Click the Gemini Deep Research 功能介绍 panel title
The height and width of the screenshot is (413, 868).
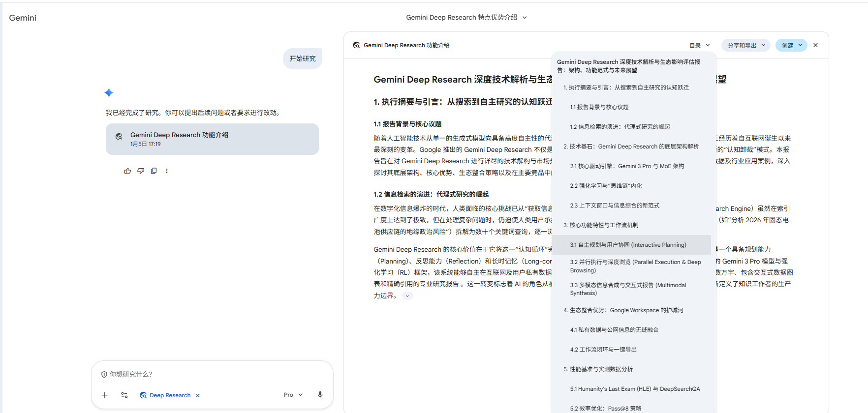point(406,45)
